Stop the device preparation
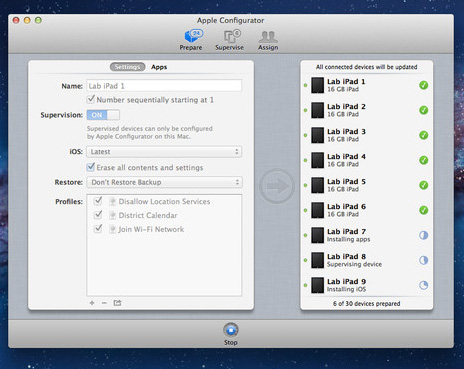This screenshot has width=464, height=369. 231,330
